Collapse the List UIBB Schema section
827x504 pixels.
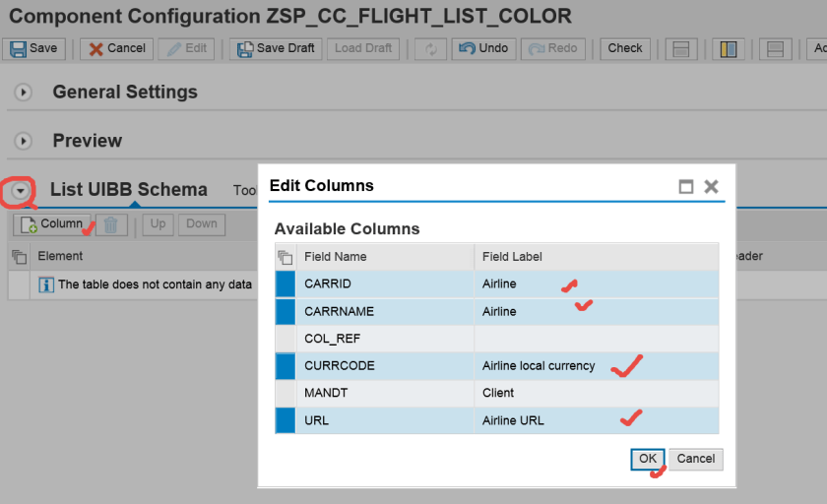21,190
